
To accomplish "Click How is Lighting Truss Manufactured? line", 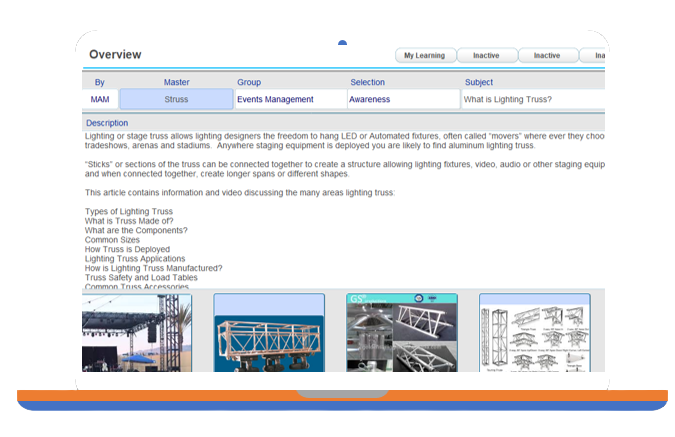I will click(x=154, y=268).
